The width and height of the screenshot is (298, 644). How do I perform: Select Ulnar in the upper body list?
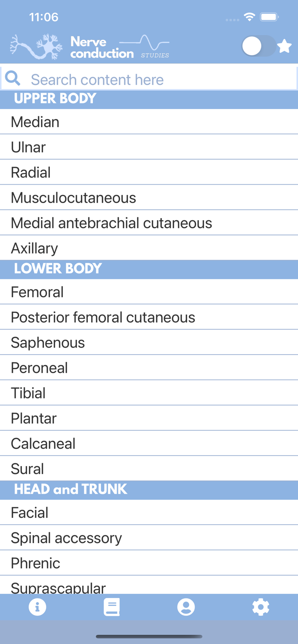tap(149, 147)
